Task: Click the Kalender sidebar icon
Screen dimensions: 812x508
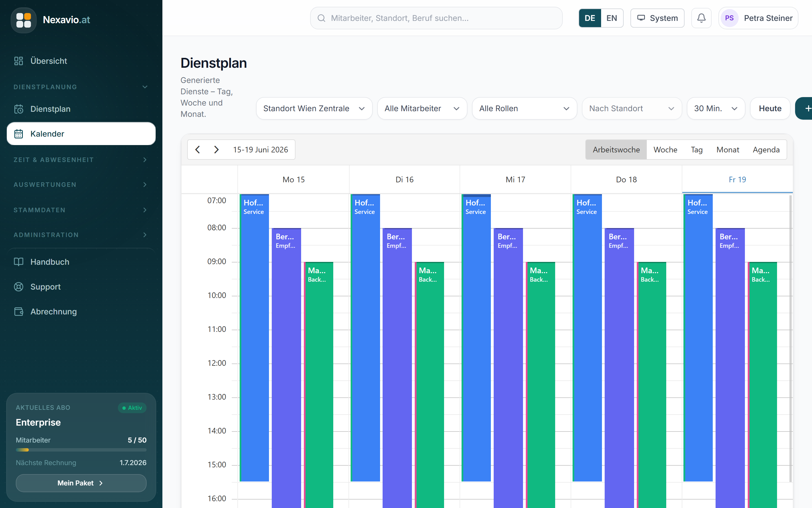Action: click(x=18, y=134)
